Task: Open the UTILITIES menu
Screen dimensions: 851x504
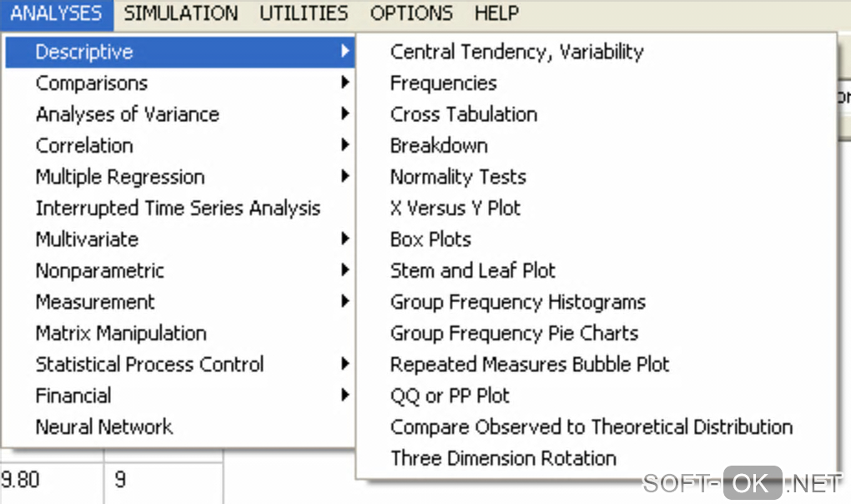Action: pyautogui.click(x=304, y=13)
